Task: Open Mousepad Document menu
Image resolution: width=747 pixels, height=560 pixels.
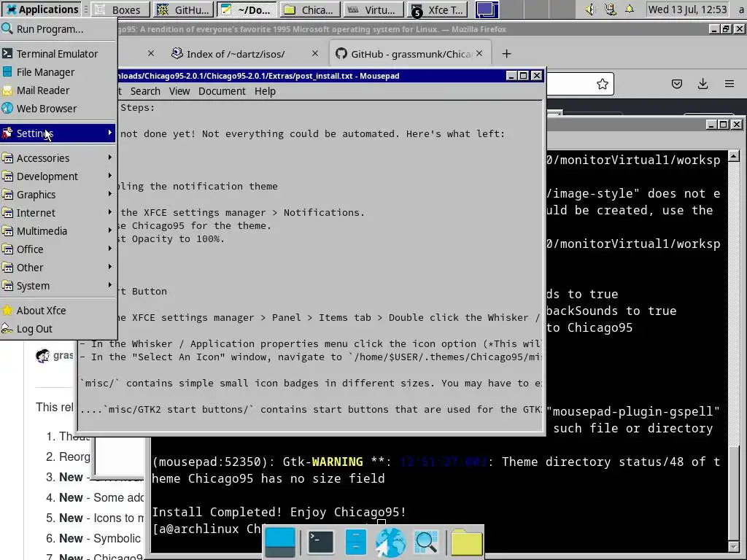Action: pos(222,91)
